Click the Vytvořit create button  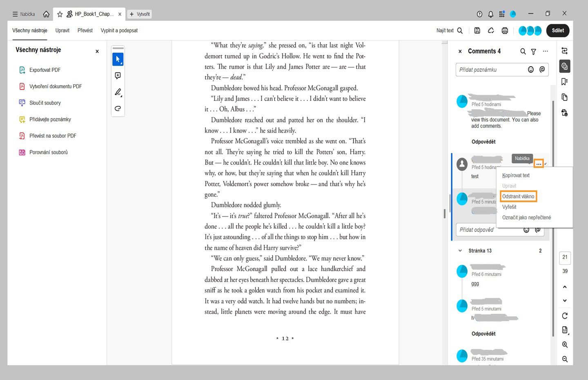tap(140, 14)
